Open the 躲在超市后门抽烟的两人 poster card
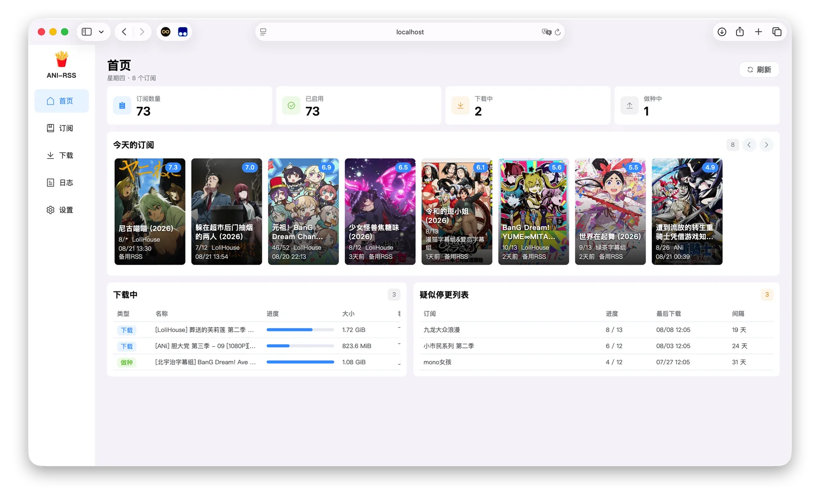This screenshot has height=504, width=820. coord(227,212)
